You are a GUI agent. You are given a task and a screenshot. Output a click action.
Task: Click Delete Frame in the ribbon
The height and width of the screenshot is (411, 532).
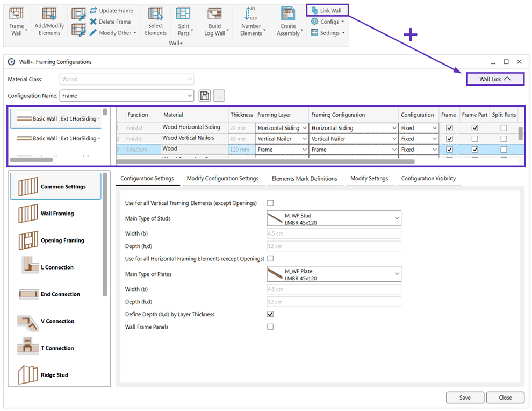tap(111, 22)
